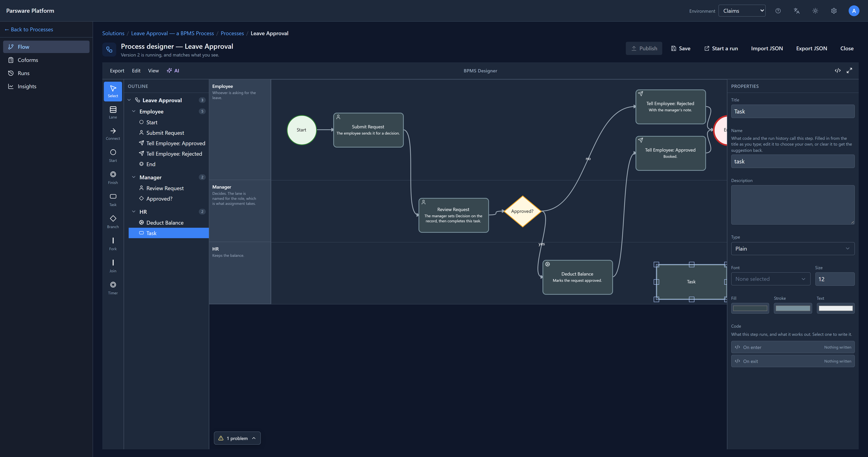Toggle the light/dark theme icon
The height and width of the screenshot is (457, 868).
815,11
